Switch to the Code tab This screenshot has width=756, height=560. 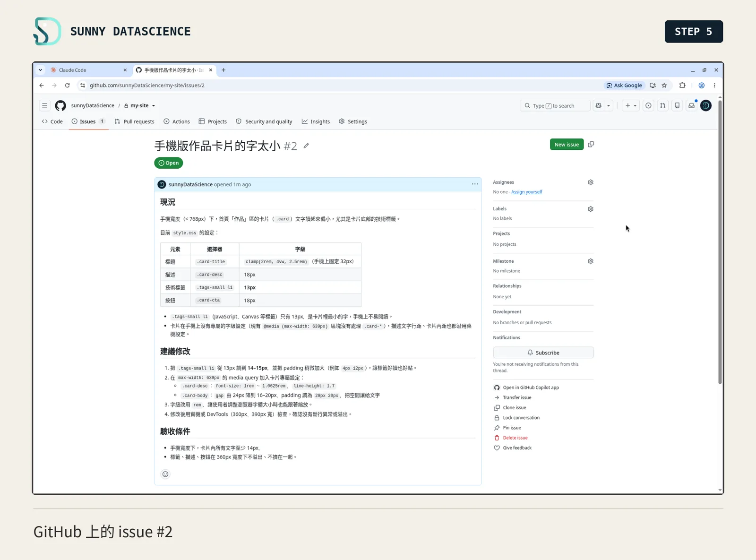tap(52, 122)
